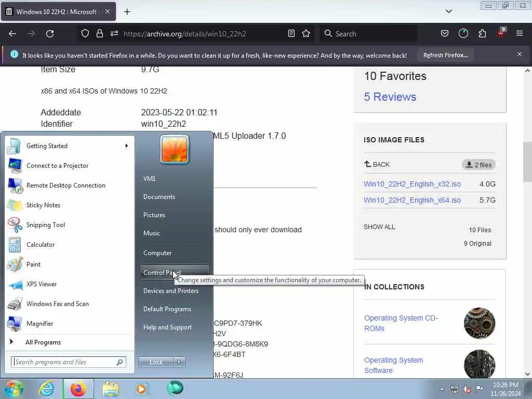This screenshot has width=532, height=399.
Task: Click the Firefox taskbar icon
Action: tap(78, 389)
